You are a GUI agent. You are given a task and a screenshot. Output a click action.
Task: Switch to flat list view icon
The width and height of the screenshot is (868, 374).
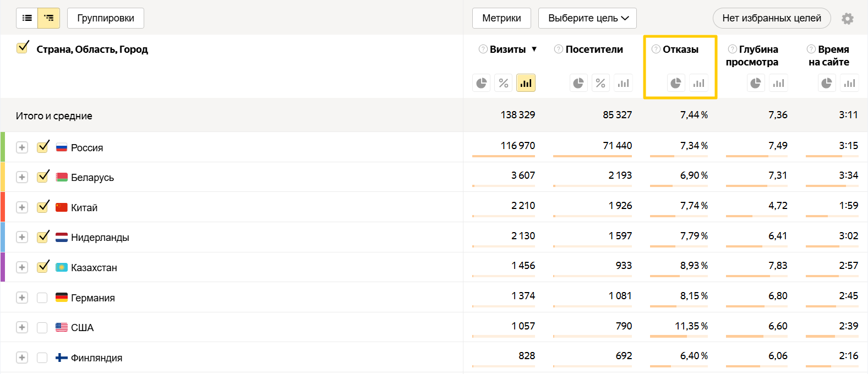click(x=27, y=18)
